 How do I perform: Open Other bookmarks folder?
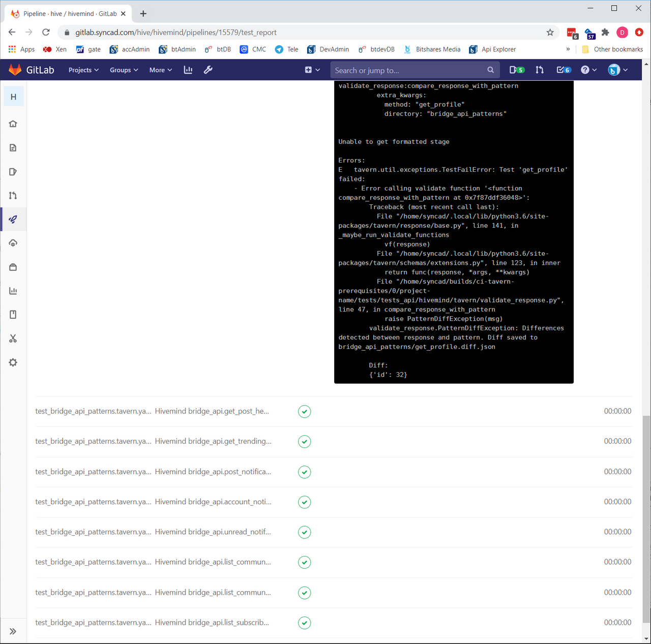612,49
